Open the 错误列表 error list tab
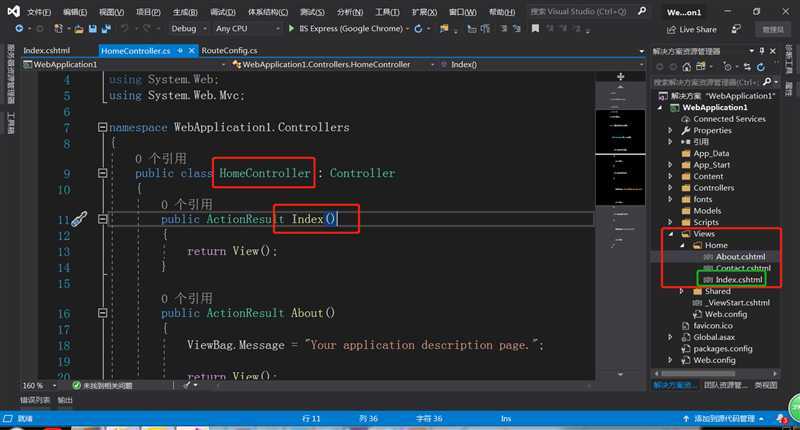 (35, 400)
